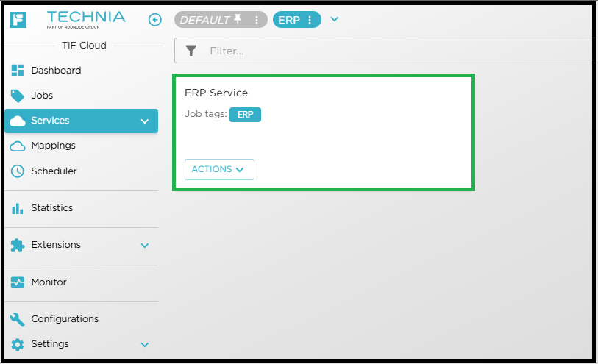Click the Statistics bar chart icon
This screenshot has height=364, width=598.
pos(18,208)
